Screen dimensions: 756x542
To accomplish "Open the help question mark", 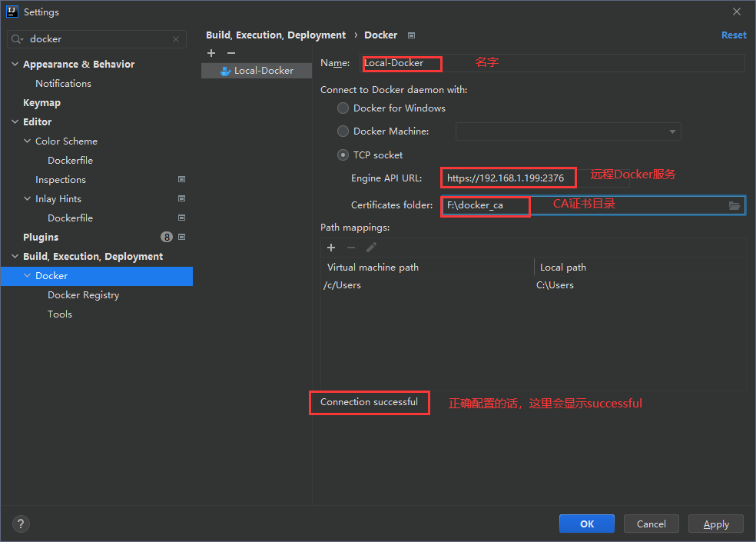I will (x=21, y=524).
